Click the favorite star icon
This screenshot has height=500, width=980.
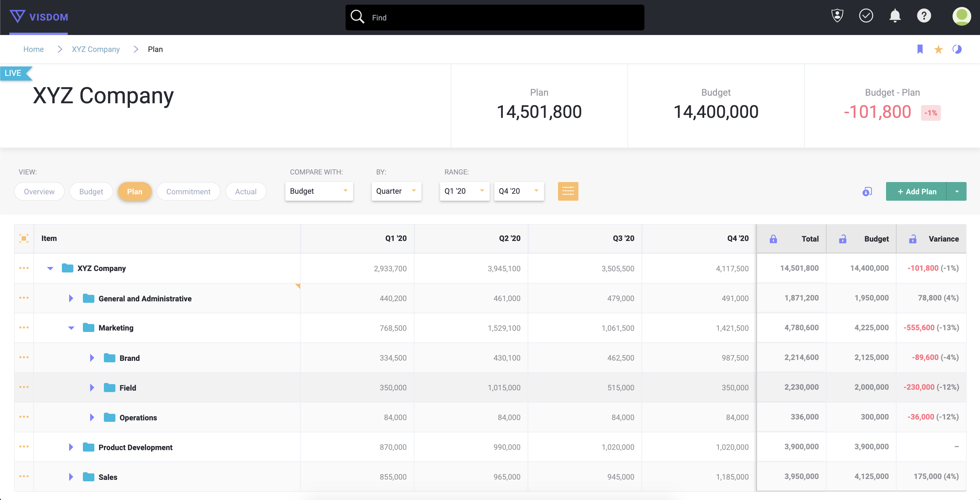click(938, 49)
